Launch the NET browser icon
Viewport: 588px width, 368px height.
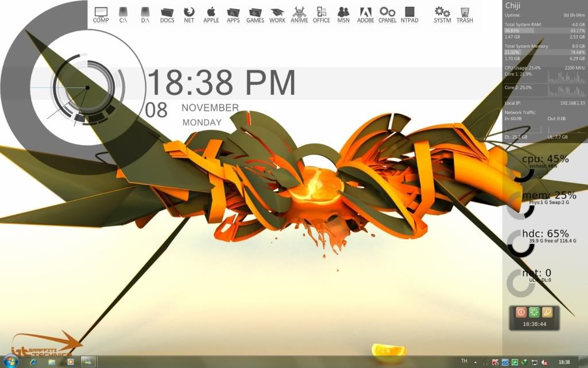tap(189, 15)
